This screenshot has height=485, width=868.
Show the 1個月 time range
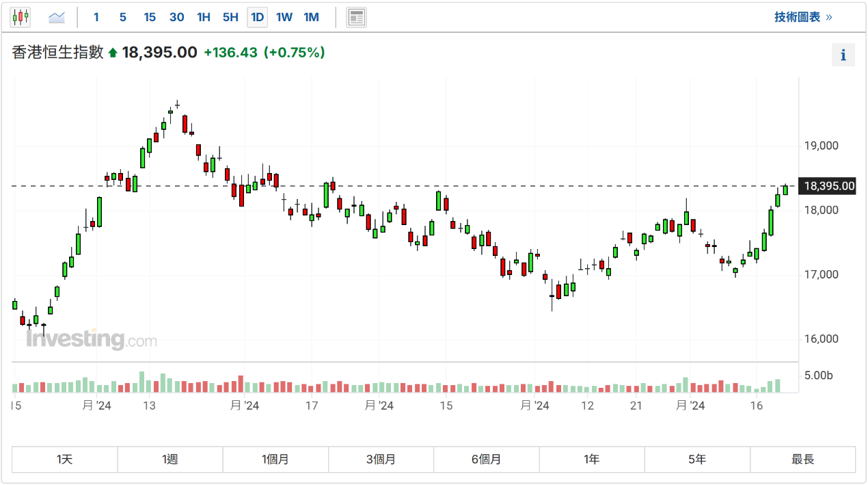point(275,460)
